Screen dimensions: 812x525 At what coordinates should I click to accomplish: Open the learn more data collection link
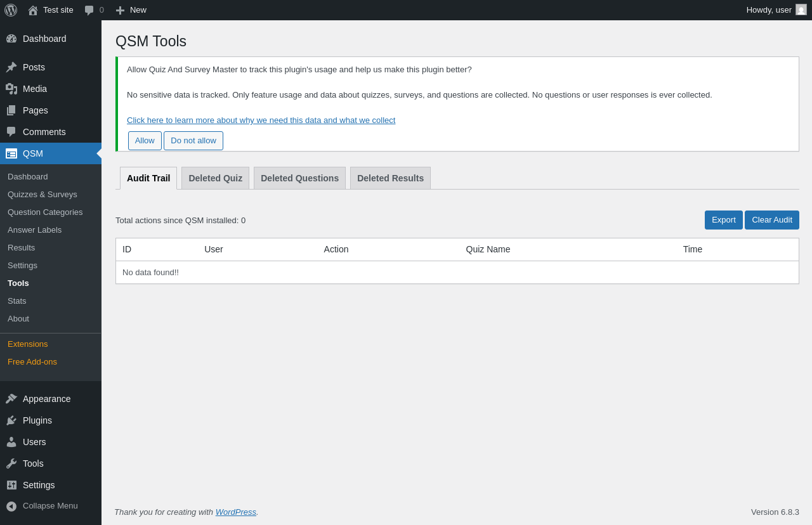pyautogui.click(x=261, y=120)
